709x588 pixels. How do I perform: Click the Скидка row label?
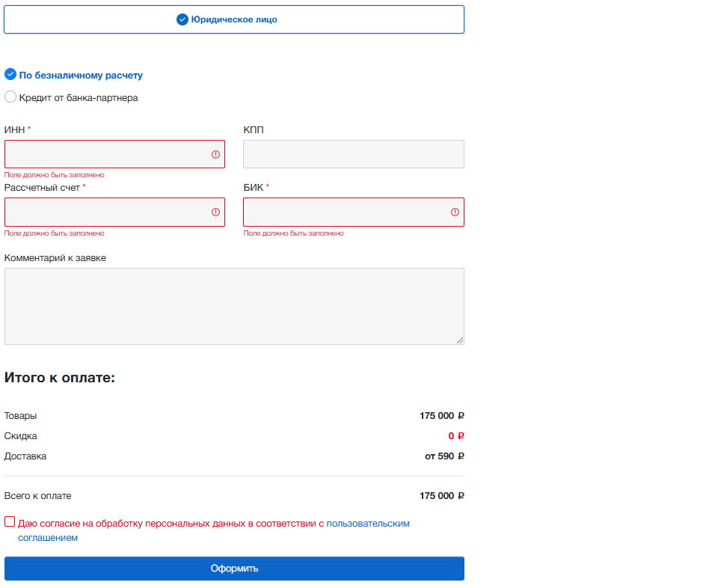[x=20, y=436]
